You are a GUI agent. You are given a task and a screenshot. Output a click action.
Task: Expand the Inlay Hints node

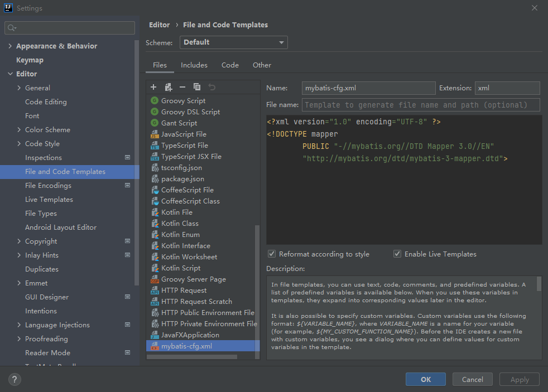click(x=19, y=255)
